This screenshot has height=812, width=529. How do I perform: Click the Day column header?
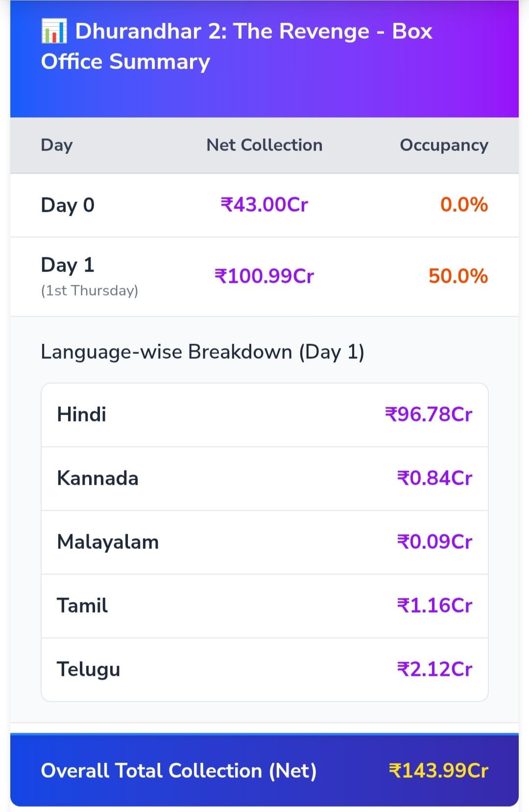click(x=57, y=145)
